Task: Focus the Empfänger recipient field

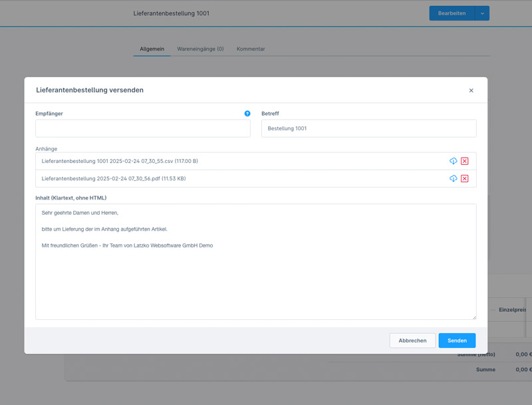Action: (143, 128)
